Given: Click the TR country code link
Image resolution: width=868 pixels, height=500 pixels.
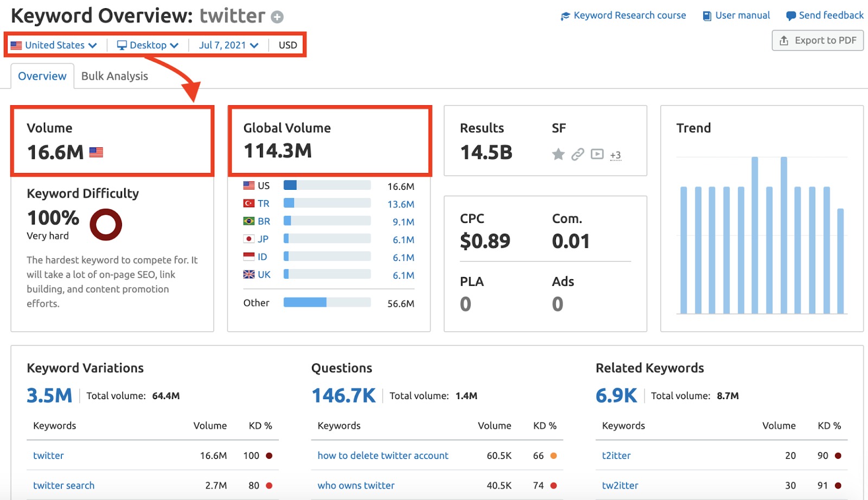Looking at the screenshot, I should tap(264, 203).
